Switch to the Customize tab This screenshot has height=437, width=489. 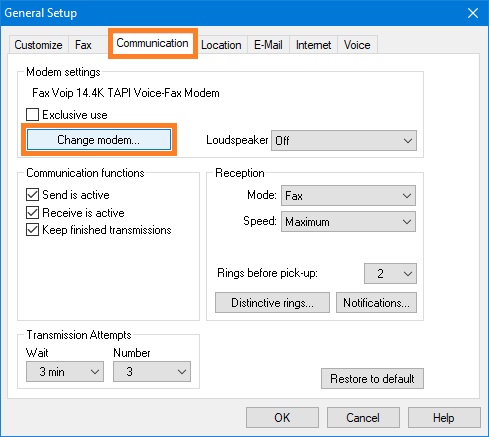[x=38, y=45]
